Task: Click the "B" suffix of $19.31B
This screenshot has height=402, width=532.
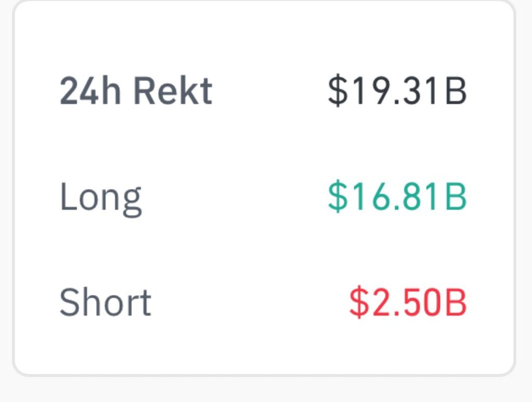Action: pyautogui.click(x=456, y=92)
